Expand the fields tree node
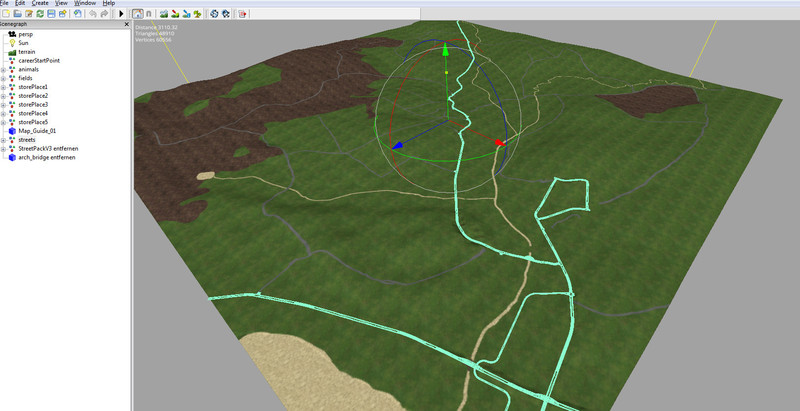Screen dimensions: 800x411 click(3, 78)
